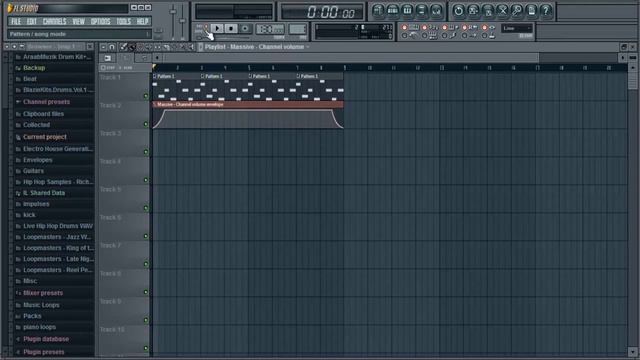
Task: Click the Stop button in transport
Action: [x=231, y=28]
